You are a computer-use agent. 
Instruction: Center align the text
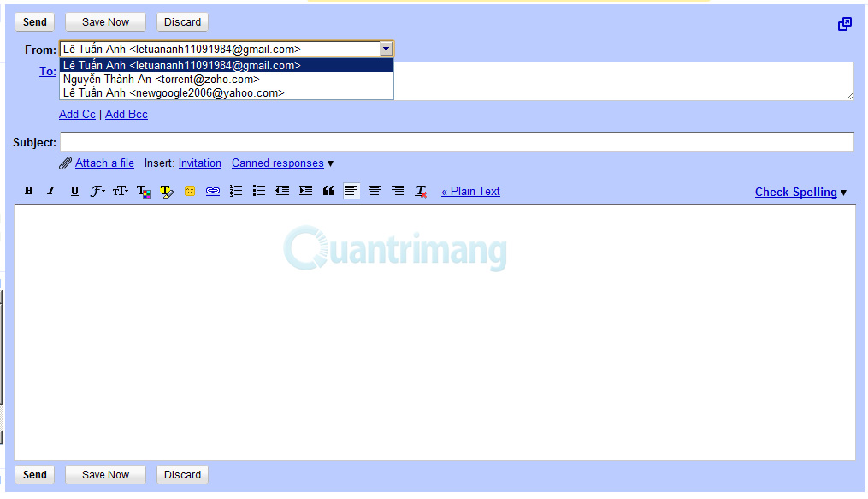pyautogui.click(x=375, y=191)
